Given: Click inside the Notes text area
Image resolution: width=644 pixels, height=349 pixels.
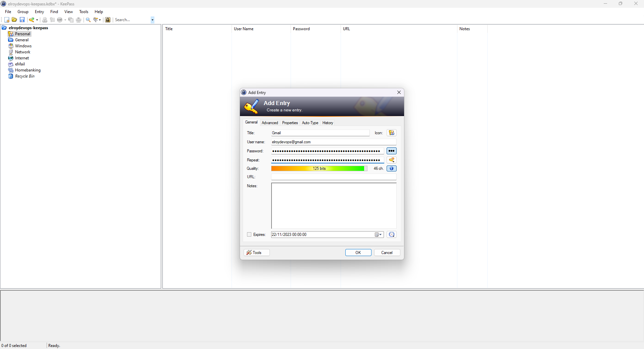Looking at the screenshot, I should pos(334,206).
